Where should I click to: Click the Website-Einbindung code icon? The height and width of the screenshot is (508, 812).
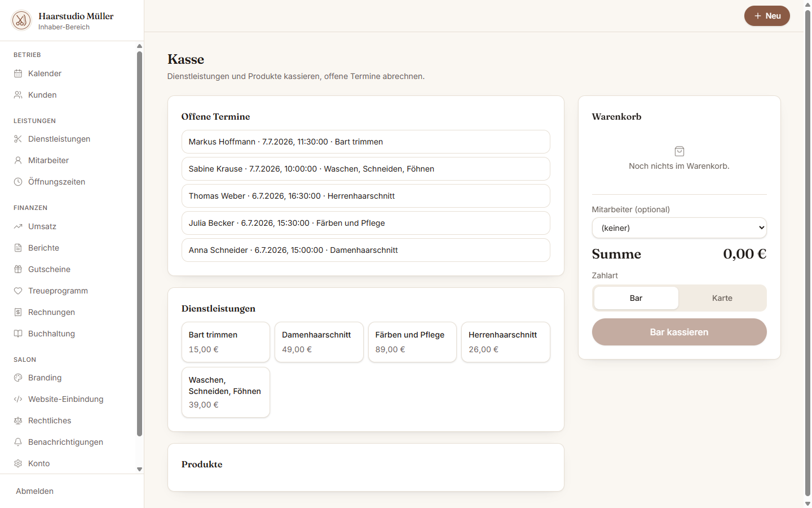click(18, 399)
